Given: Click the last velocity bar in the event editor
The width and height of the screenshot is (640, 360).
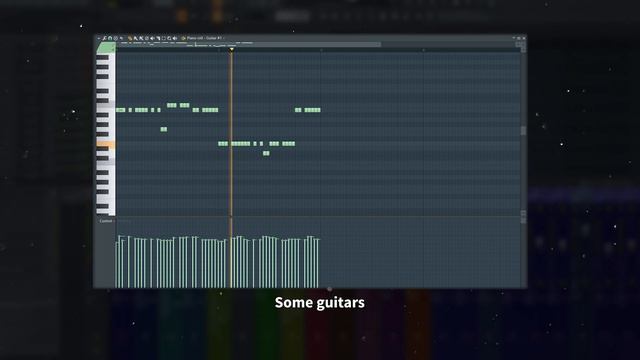Looking at the screenshot, I should pyautogui.click(x=318, y=263).
